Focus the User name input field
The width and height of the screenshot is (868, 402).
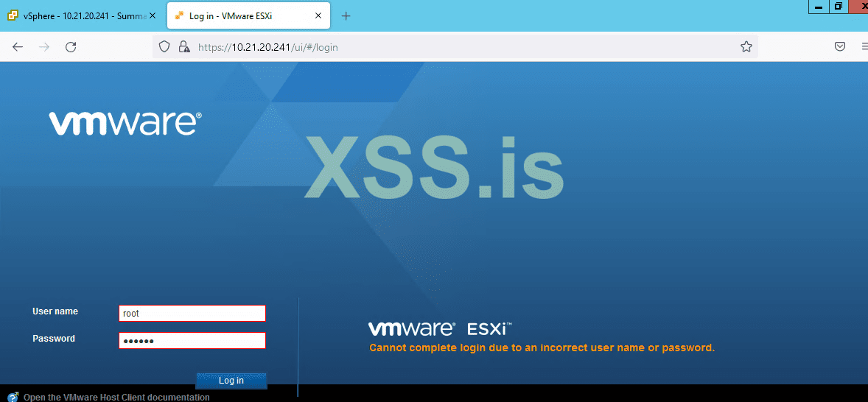(192, 313)
